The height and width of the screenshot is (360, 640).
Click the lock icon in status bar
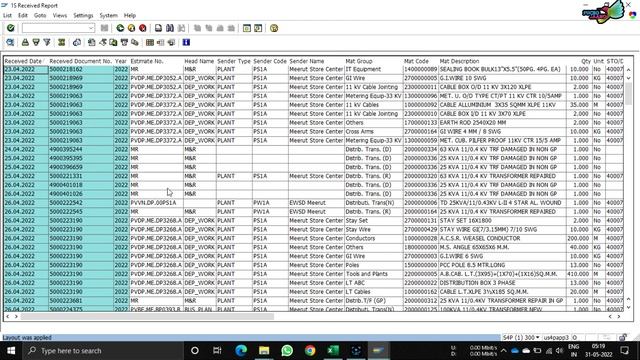pos(623,338)
